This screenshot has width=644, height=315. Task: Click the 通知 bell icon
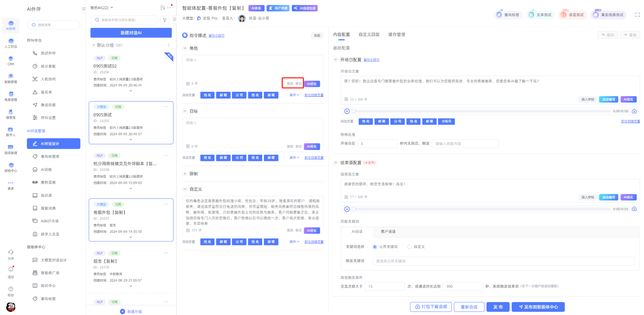(x=11, y=270)
